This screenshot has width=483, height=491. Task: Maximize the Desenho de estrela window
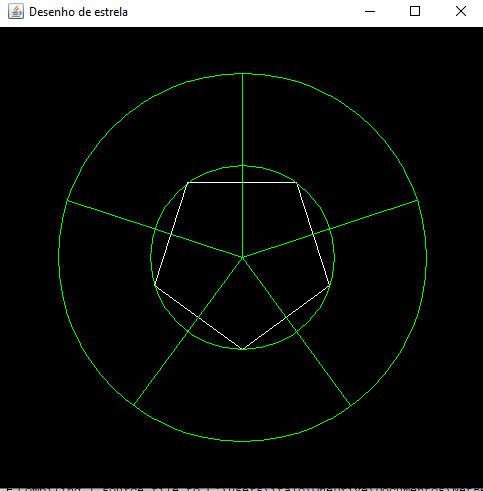415,11
